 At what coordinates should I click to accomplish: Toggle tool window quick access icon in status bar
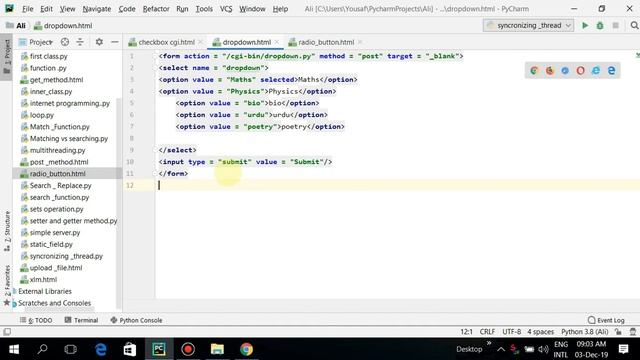point(7,332)
